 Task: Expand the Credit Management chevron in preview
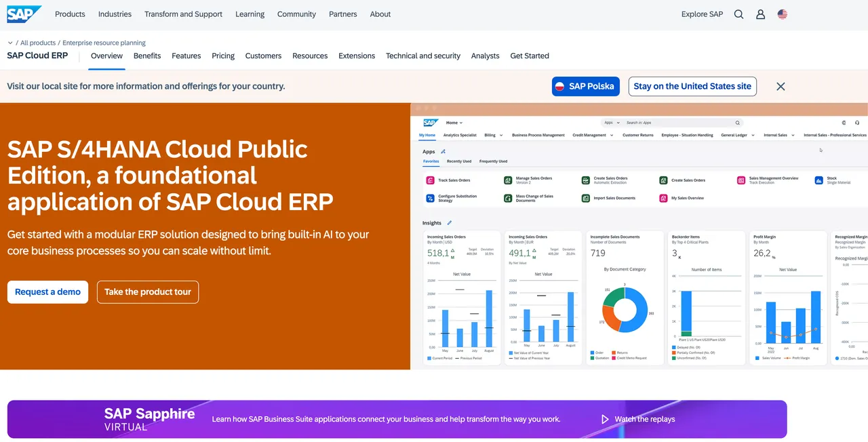pyautogui.click(x=612, y=135)
